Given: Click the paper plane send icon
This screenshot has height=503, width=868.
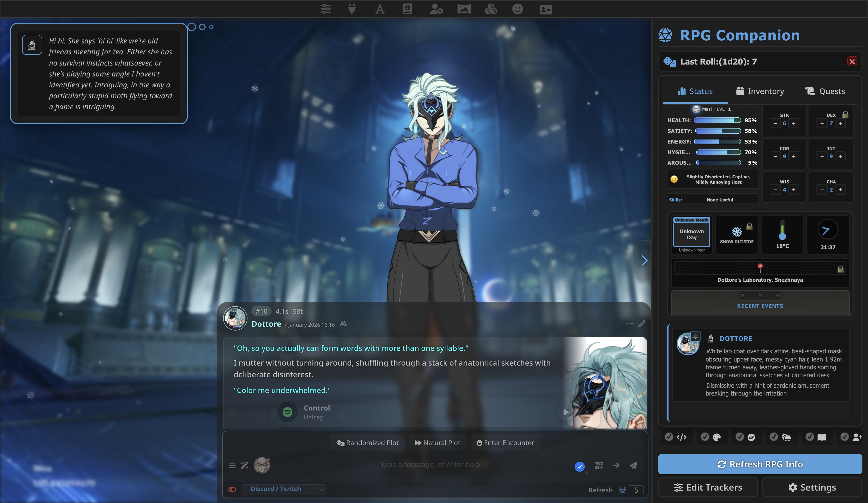Looking at the screenshot, I should click(633, 465).
